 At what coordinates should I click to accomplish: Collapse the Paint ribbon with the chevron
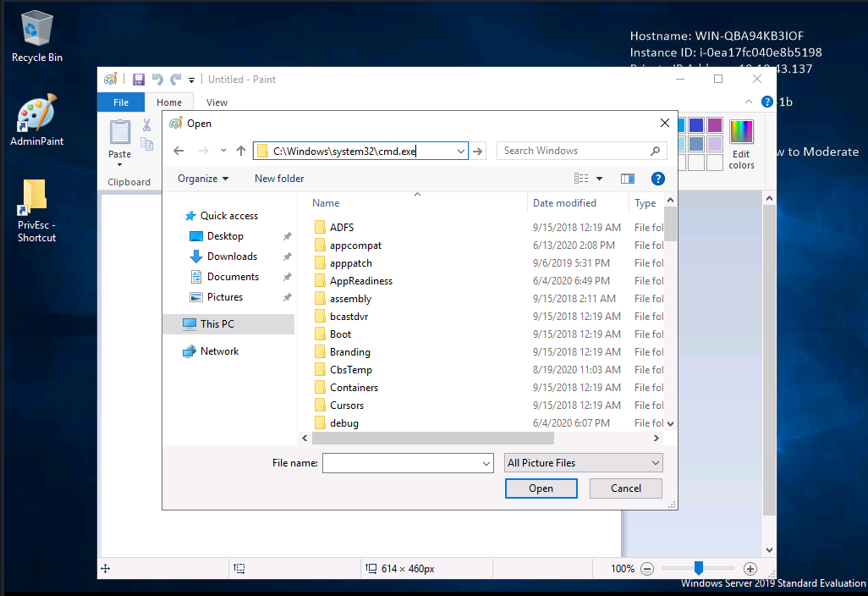click(749, 102)
